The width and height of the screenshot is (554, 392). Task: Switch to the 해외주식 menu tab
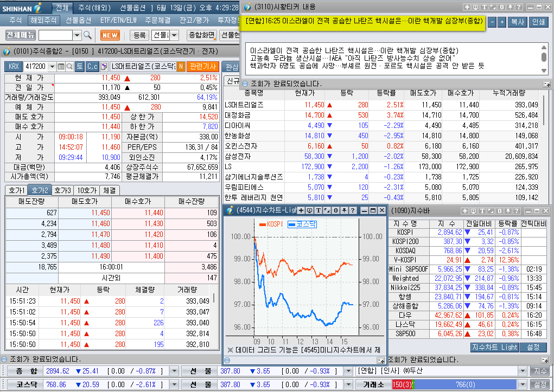(x=43, y=20)
